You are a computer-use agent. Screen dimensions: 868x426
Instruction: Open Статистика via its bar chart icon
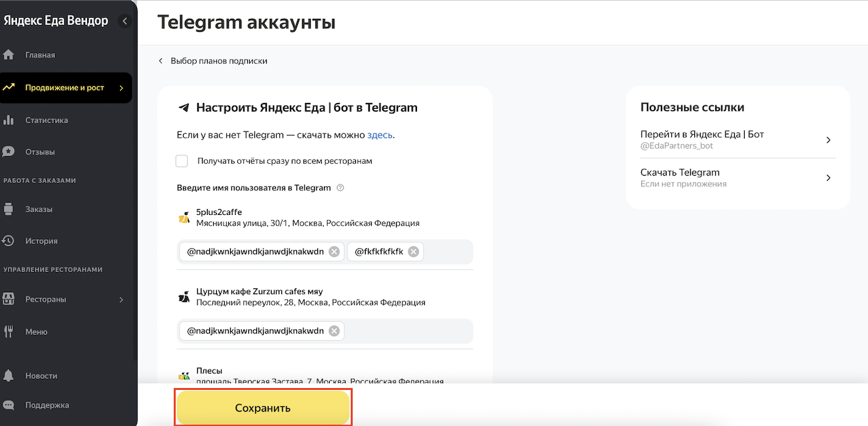tap(9, 120)
